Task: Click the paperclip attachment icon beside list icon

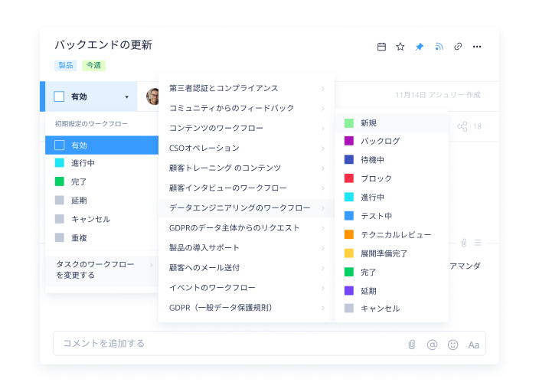Action: point(464,243)
